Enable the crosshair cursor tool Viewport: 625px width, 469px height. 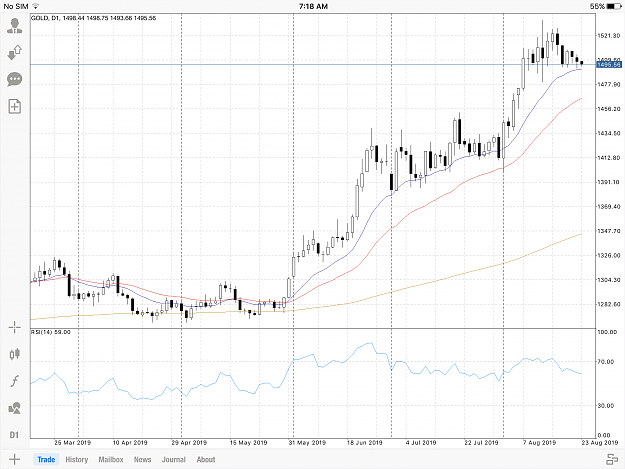click(x=15, y=328)
